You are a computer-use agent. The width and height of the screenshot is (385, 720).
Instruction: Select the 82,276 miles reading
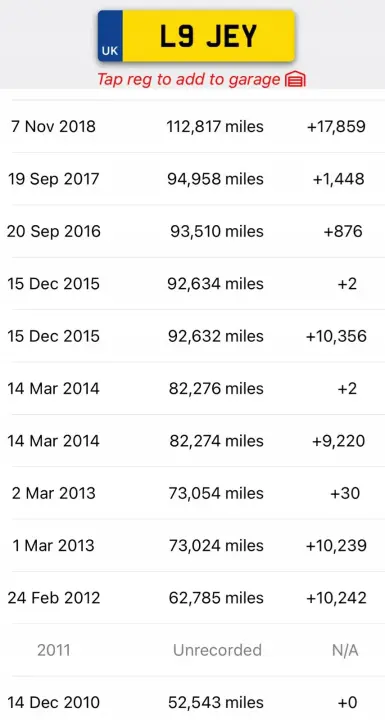tap(215, 388)
